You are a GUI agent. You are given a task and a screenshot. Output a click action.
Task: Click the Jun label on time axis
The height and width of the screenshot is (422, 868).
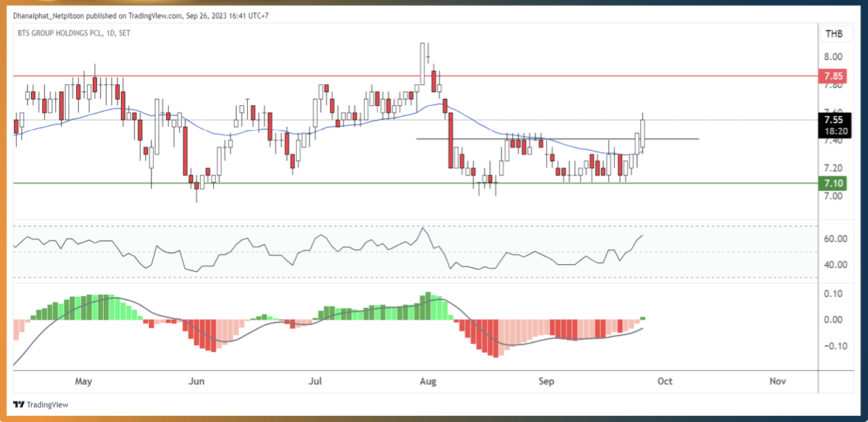coord(197,381)
